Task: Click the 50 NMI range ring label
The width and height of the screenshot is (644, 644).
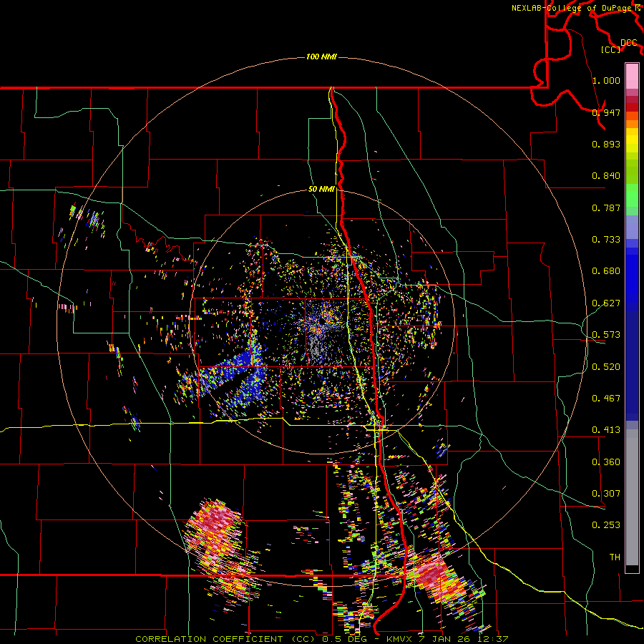Action: 321,190
